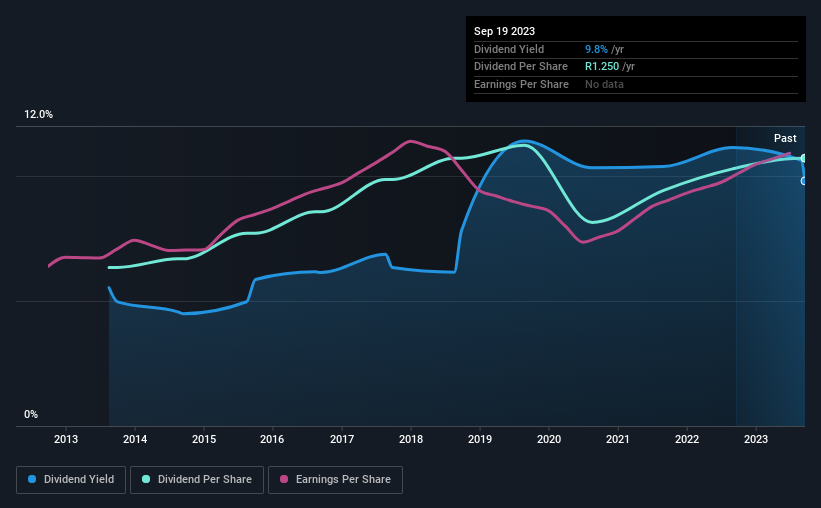Click the Earnings Per Share No data row
Image resolution: width=821 pixels, height=508 pixels.
pos(636,84)
